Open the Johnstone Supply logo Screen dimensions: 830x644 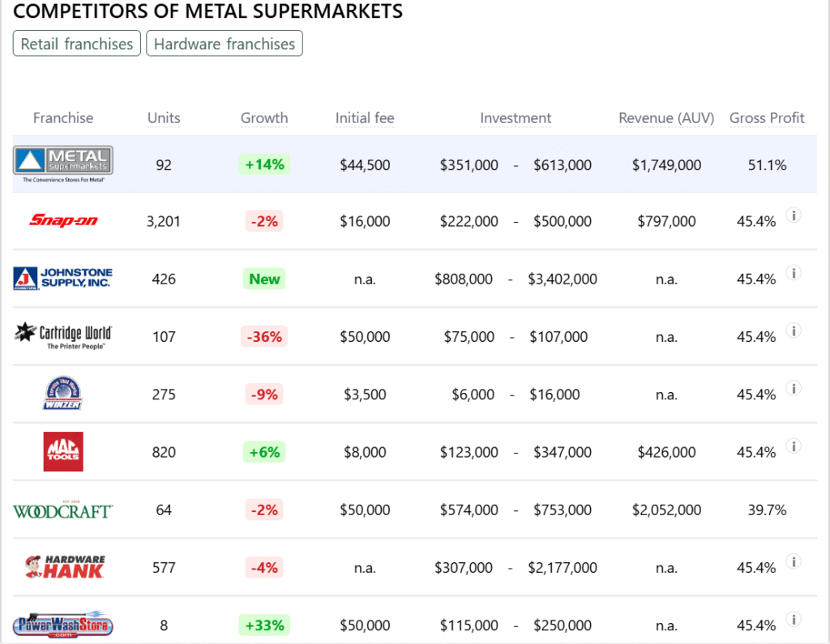pyautogui.click(x=63, y=279)
